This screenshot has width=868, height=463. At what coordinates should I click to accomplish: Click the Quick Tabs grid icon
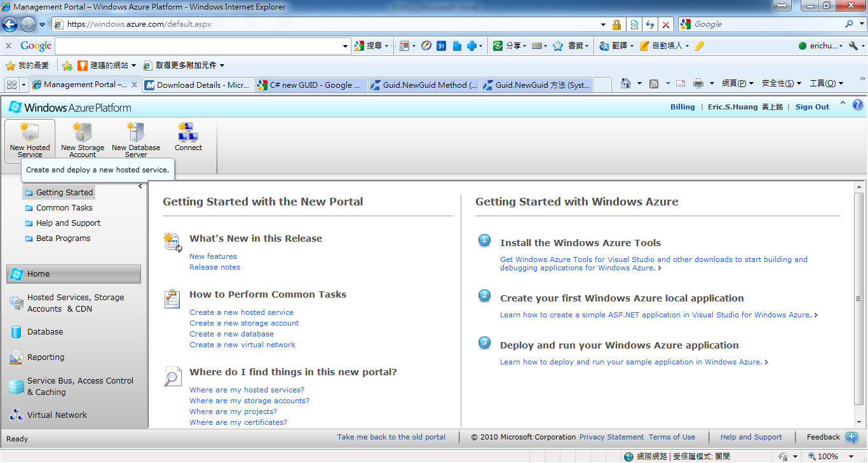[11, 85]
